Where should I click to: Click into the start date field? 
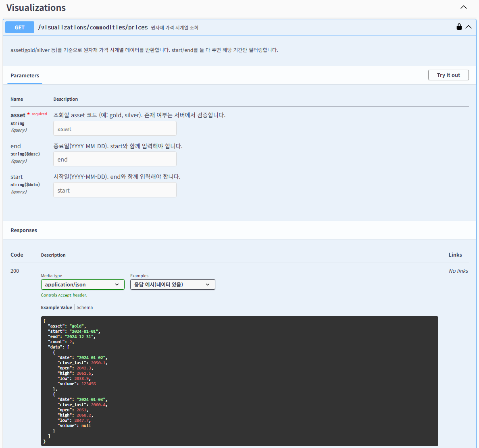pyautogui.click(x=115, y=190)
